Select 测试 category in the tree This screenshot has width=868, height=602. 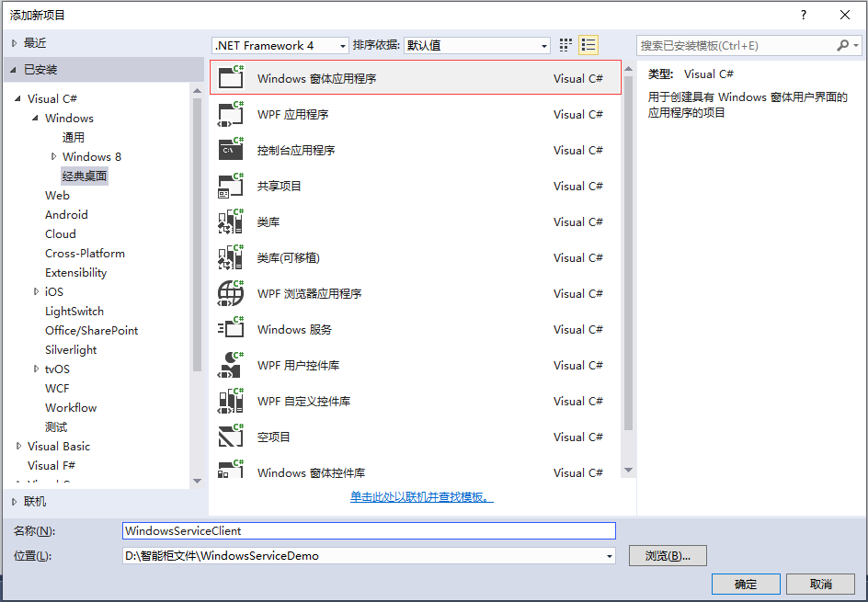[x=56, y=427]
